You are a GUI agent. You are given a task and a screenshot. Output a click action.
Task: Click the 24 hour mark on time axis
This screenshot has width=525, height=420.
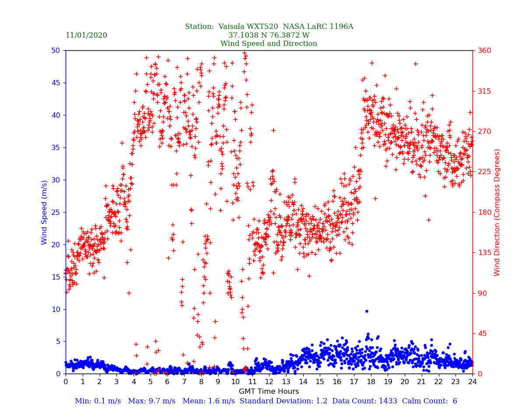point(472,382)
